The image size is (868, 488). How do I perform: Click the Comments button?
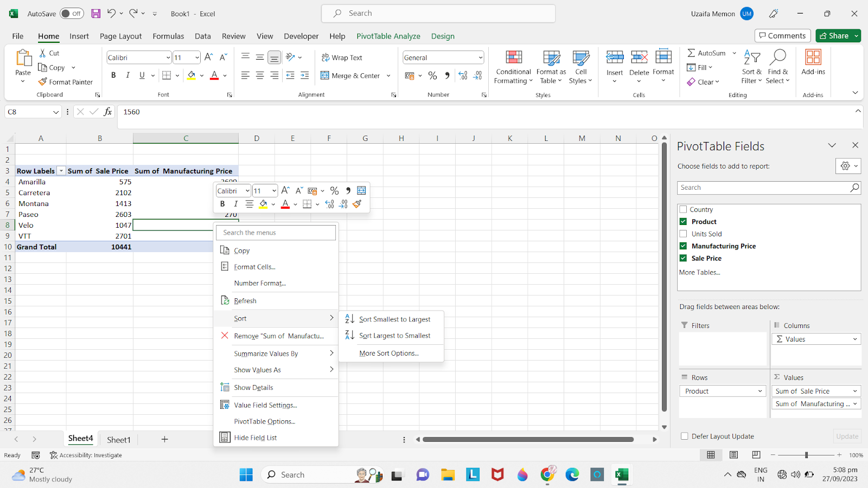(x=782, y=36)
